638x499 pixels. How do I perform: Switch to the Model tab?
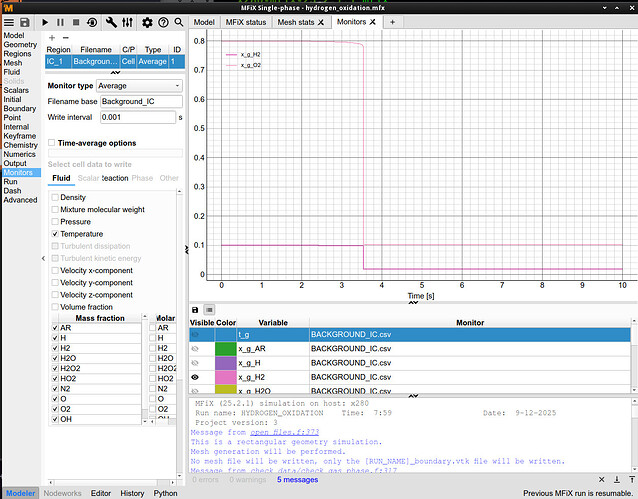(x=204, y=22)
